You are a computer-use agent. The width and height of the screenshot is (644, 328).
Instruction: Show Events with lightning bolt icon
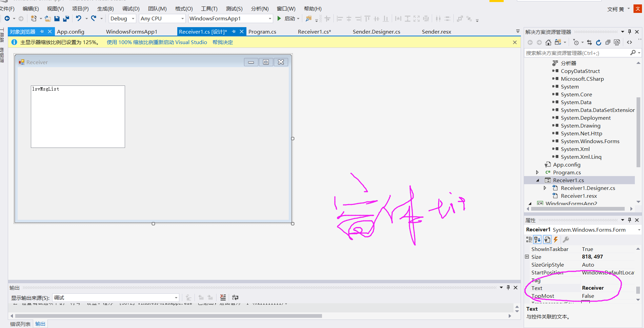[556, 239]
